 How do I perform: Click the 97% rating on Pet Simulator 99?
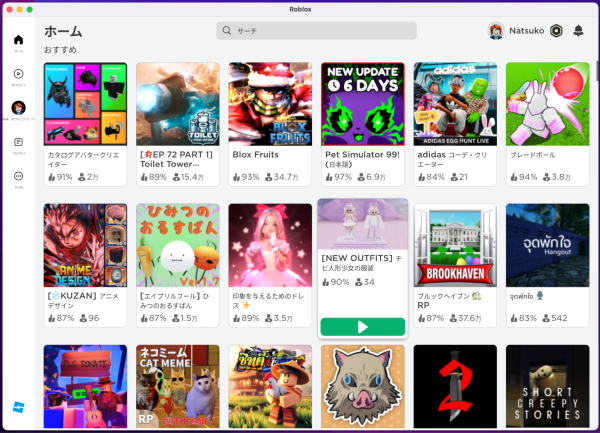click(x=339, y=177)
